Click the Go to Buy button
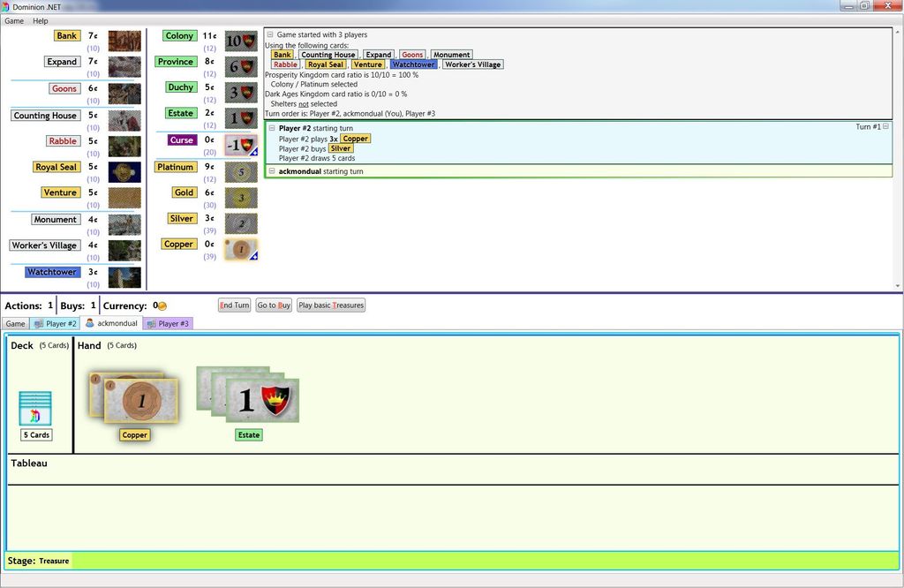 [x=274, y=305]
